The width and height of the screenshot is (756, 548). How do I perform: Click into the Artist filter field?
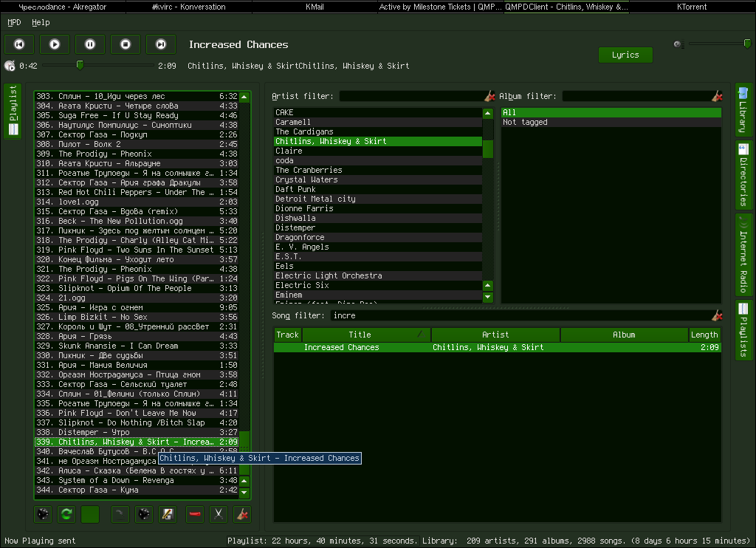(411, 96)
